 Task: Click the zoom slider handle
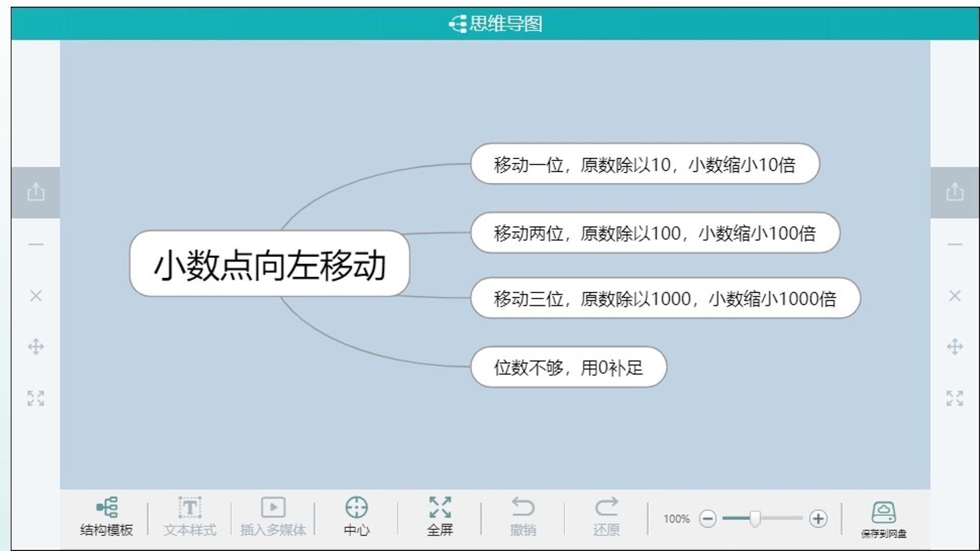755,519
